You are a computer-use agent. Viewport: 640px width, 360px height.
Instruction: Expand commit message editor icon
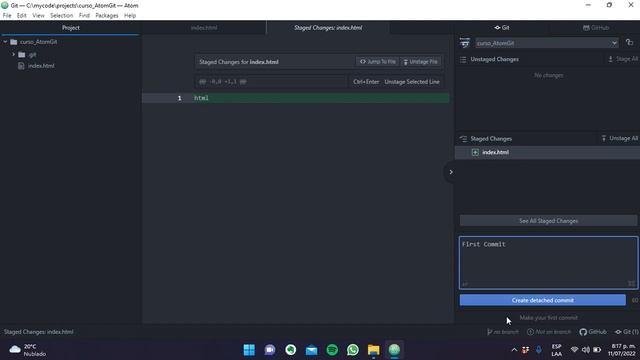[x=631, y=284]
